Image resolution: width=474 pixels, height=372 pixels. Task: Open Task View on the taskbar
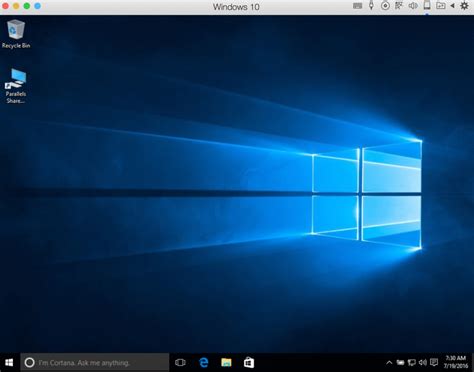coord(180,362)
